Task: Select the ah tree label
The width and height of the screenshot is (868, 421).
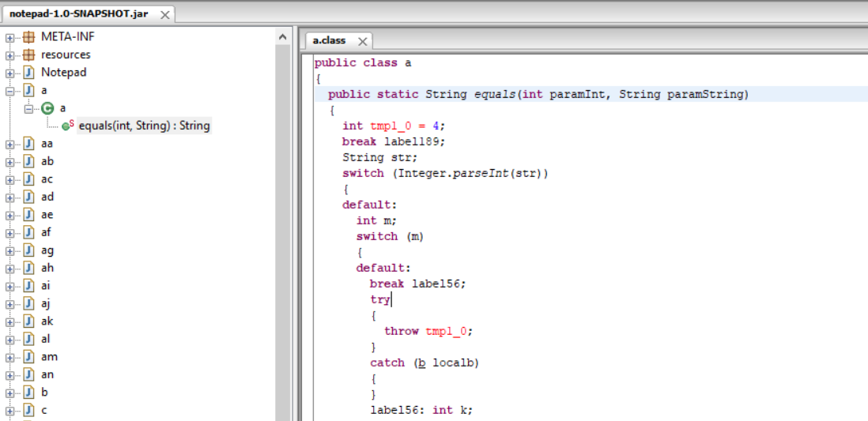Action: pos(47,268)
